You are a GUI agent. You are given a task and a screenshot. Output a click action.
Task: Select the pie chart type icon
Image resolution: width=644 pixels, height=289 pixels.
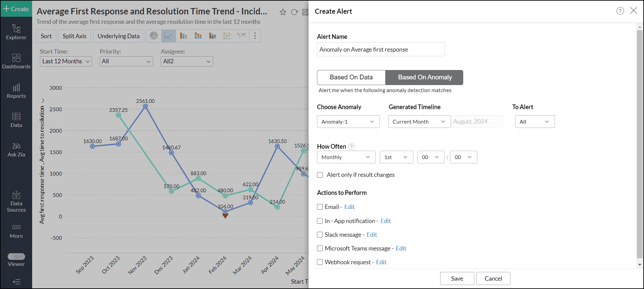pos(154,36)
